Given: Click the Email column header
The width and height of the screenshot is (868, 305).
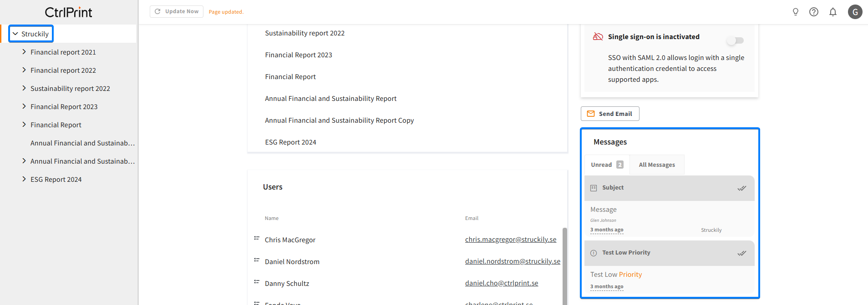Looking at the screenshot, I should click(472, 218).
